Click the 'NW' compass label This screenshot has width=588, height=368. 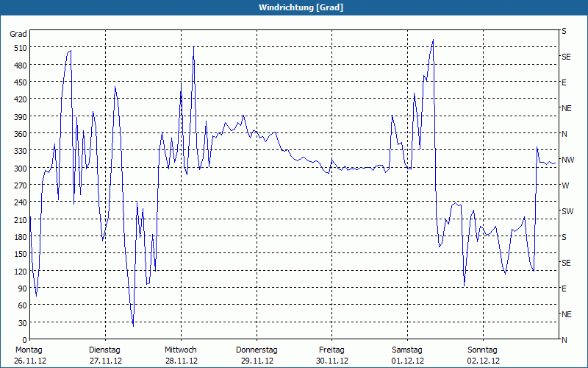[567, 160]
